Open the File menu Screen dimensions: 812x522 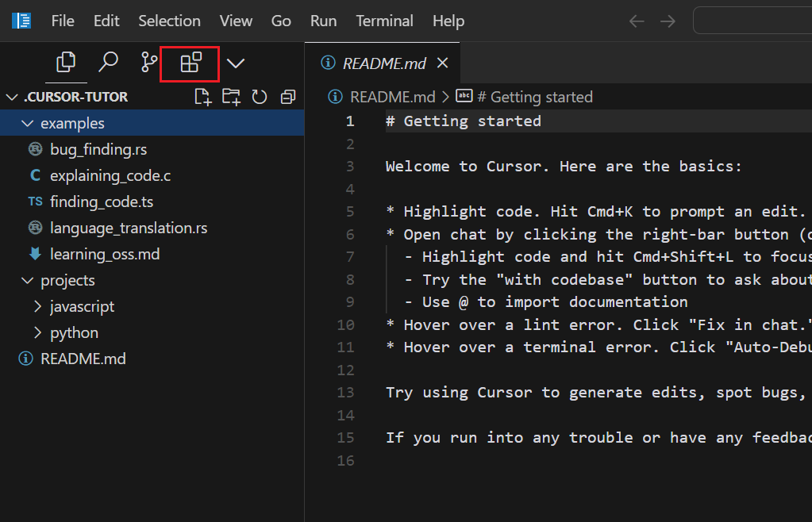63,21
